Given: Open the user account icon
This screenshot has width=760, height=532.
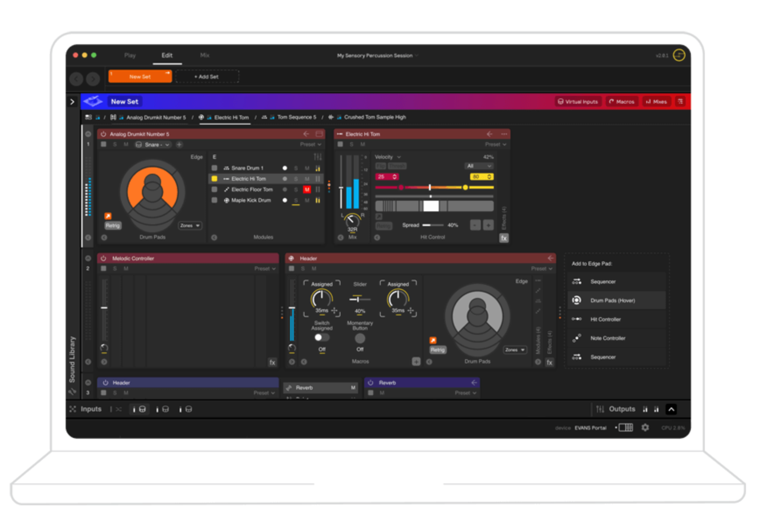Looking at the screenshot, I should pos(679,55).
